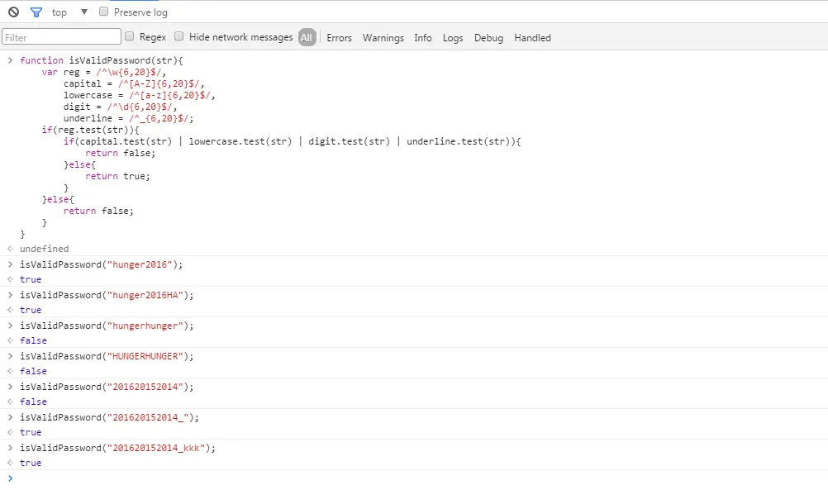This screenshot has width=828, height=504.
Task: Enable the Preserve log checkbox
Action: [x=103, y=11]
